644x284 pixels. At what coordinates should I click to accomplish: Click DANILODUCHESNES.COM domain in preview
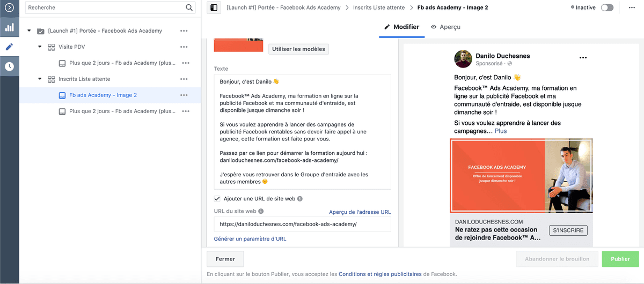[489, 221]
